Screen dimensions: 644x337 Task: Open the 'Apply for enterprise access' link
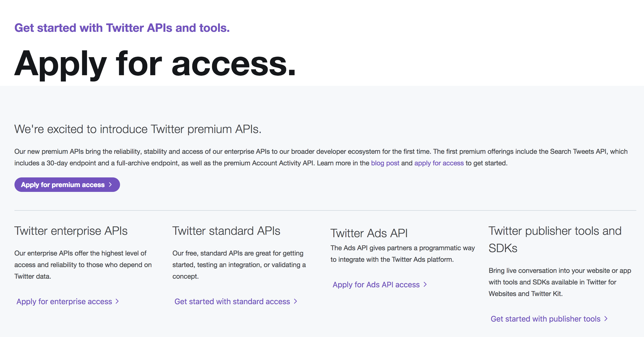(64, 302)
